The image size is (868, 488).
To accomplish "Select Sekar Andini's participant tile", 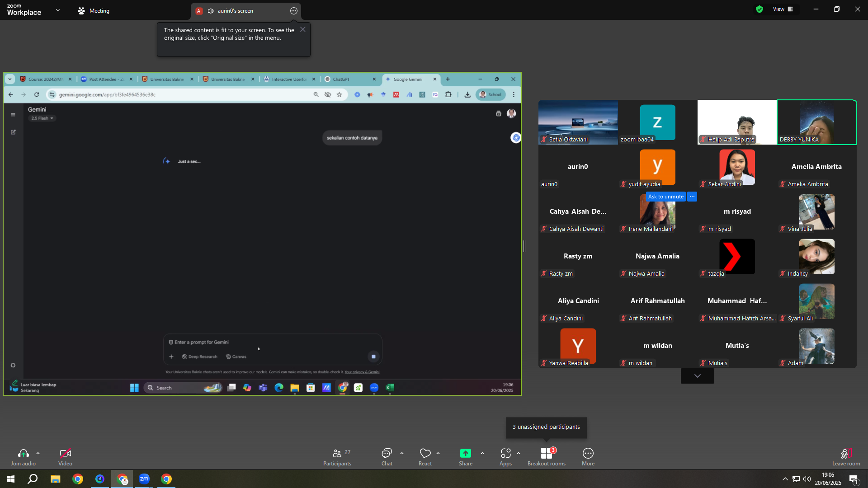I will 737,167.
